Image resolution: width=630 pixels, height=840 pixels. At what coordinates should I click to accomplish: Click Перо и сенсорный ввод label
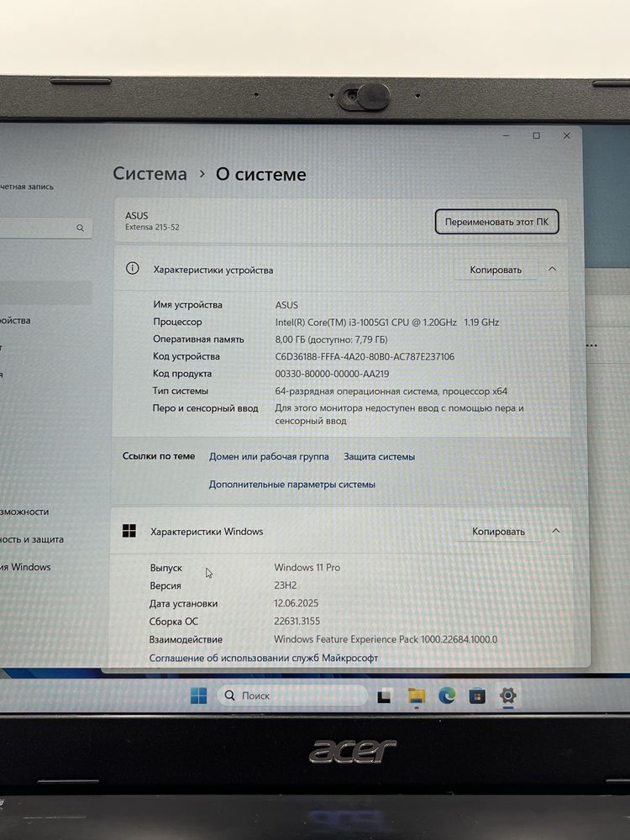(205, 408)
